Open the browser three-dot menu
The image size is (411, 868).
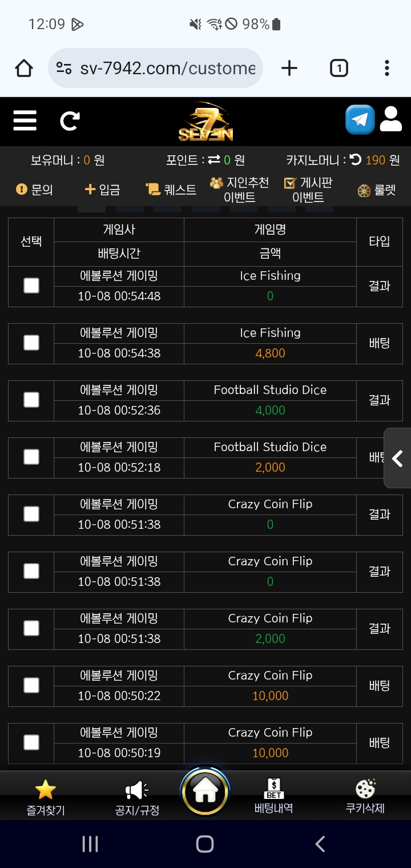(x=386, y=69)
